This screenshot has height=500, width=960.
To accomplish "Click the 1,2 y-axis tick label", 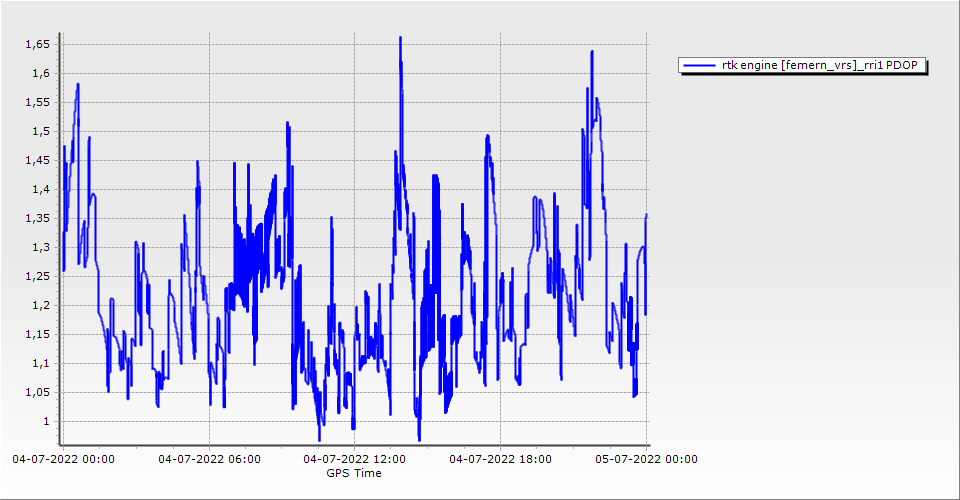I will (40, 305).
